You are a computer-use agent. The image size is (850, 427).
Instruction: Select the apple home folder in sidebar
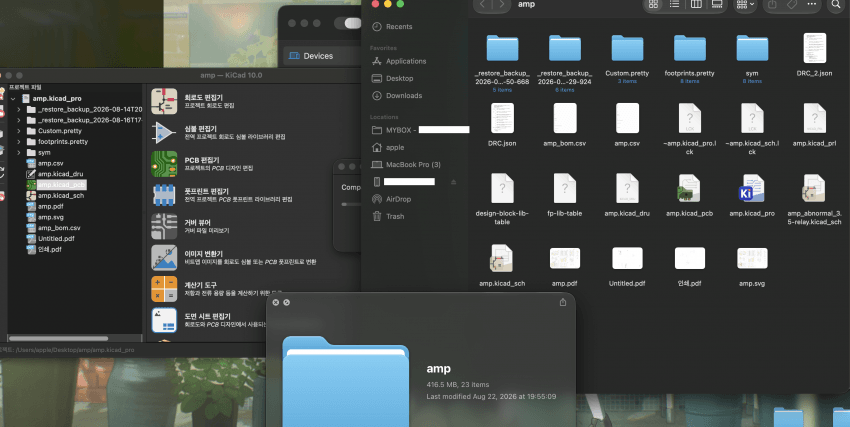395,147
